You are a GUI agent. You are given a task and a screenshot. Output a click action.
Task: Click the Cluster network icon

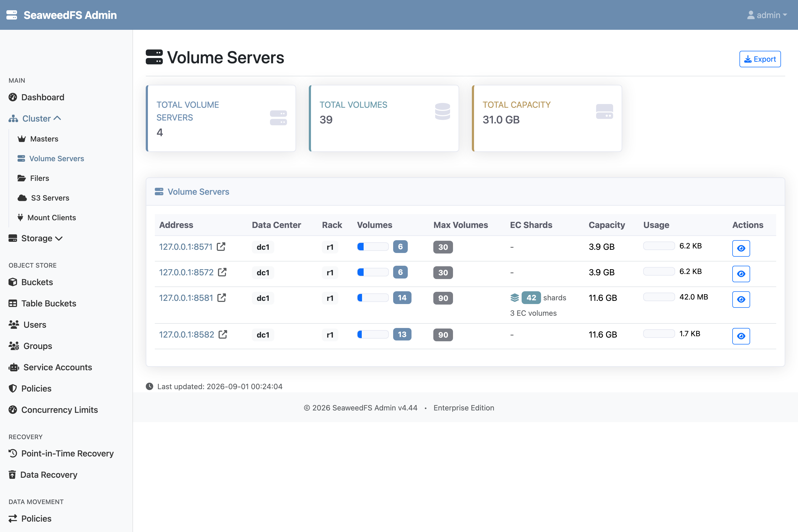13,118
